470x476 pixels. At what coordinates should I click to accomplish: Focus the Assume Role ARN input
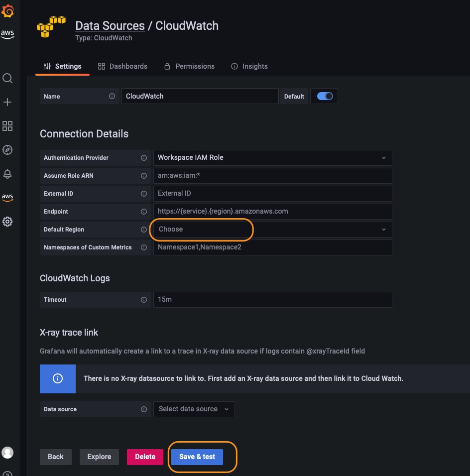click(273, 176)
